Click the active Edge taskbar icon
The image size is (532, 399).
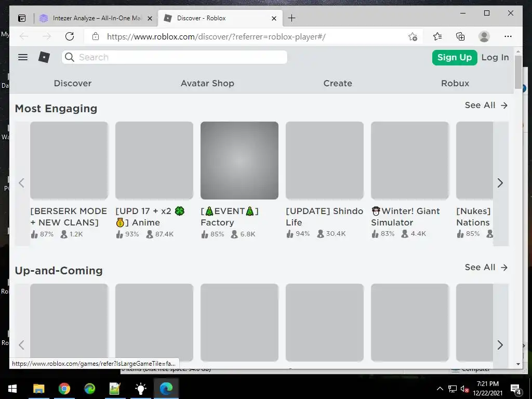pyautogui.click(x=166, y=389)
